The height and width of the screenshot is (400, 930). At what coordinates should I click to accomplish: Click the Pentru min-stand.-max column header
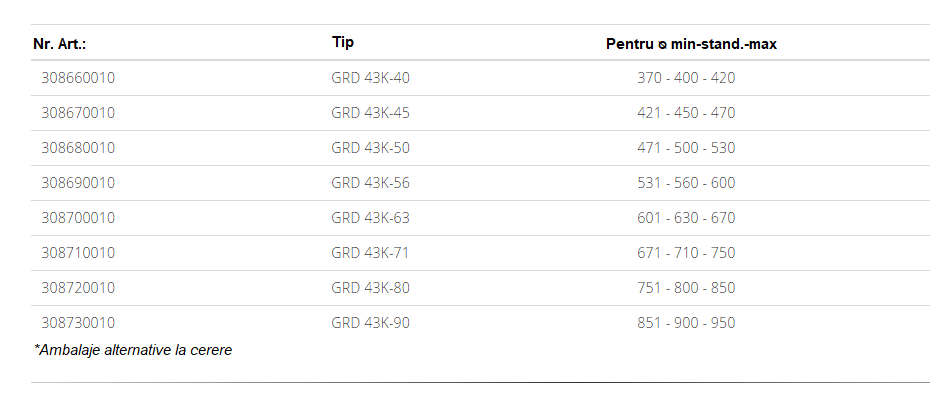[691, 44]
